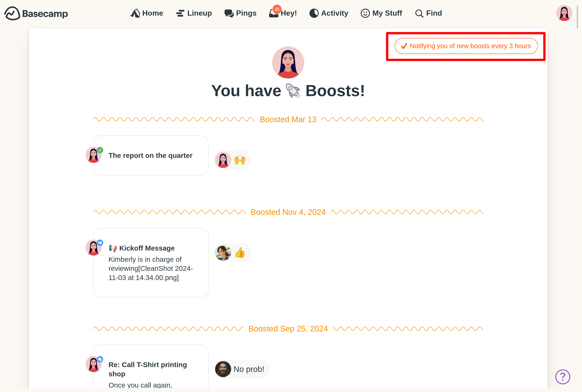Open the Activity clock icon
582x392 pixels.
pyautogui.click(x=314, y=13)
